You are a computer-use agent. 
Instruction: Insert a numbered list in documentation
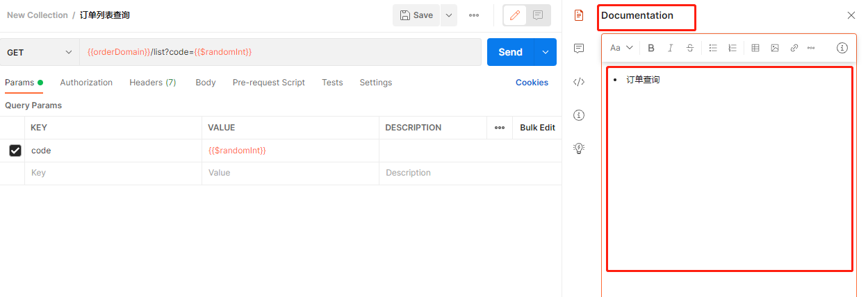(732, 48)
